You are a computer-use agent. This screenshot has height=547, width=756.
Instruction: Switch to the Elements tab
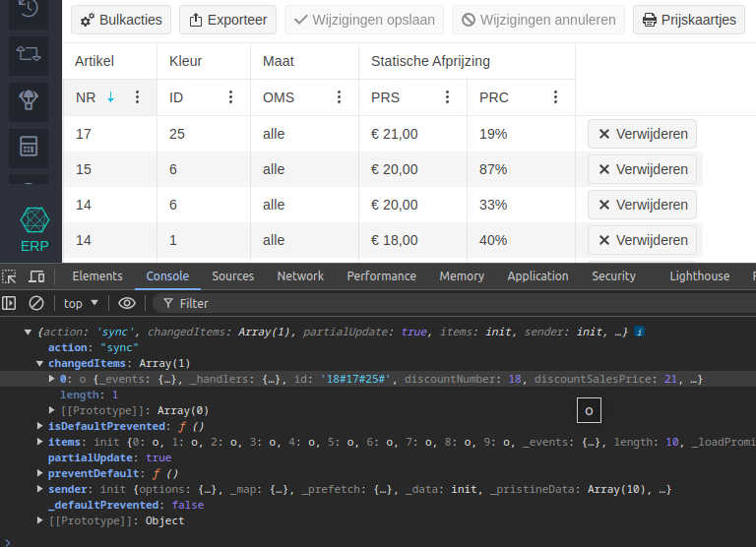coord(97,276)
